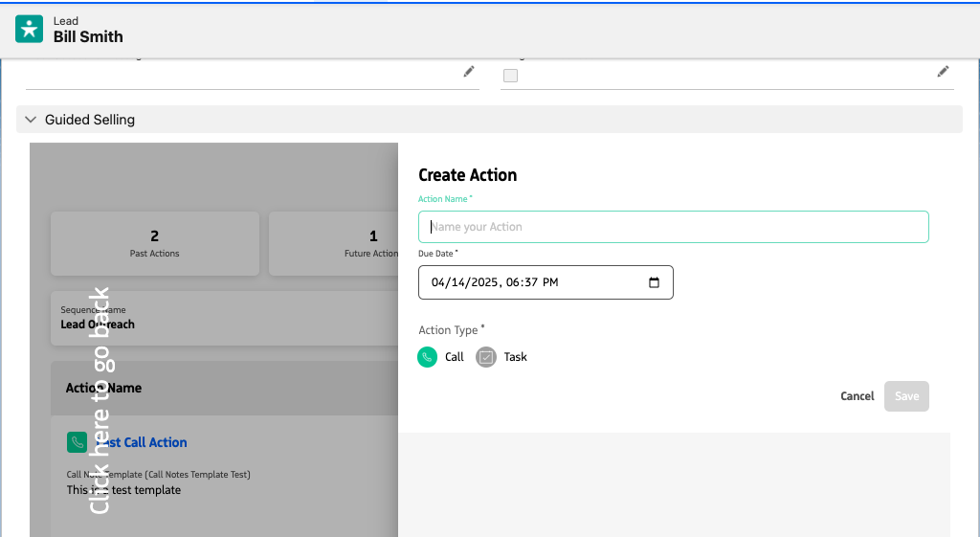
Task: Collapse the Guided Selling section chevron
Action: (31, 120)
